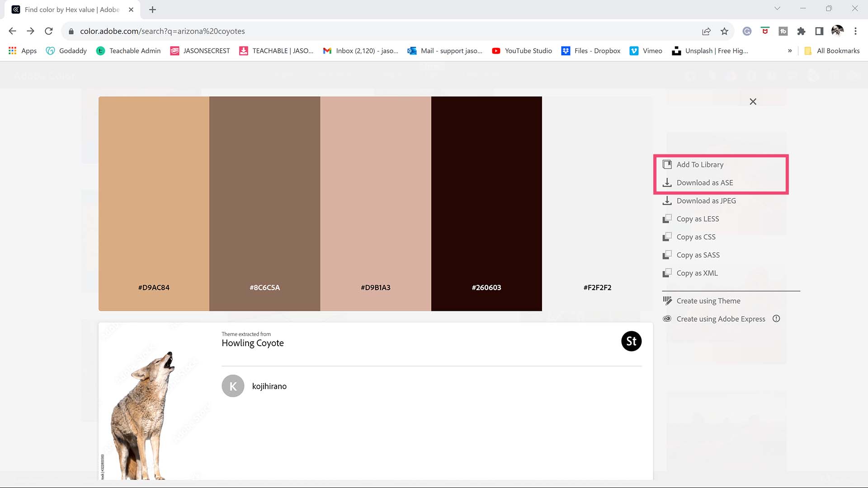868x488 pixels.
Task: Bookmark this page with the star icon
Action: pyautogui.click(x=724, y=31)
